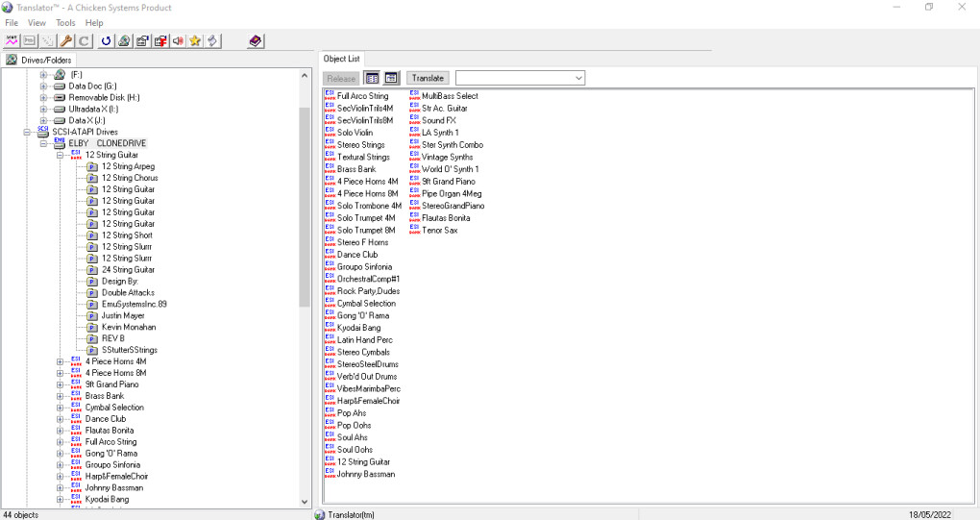Expand the Data Doc (G:) drive
Screen dimensions: 980x520
(x=43, y=87)
